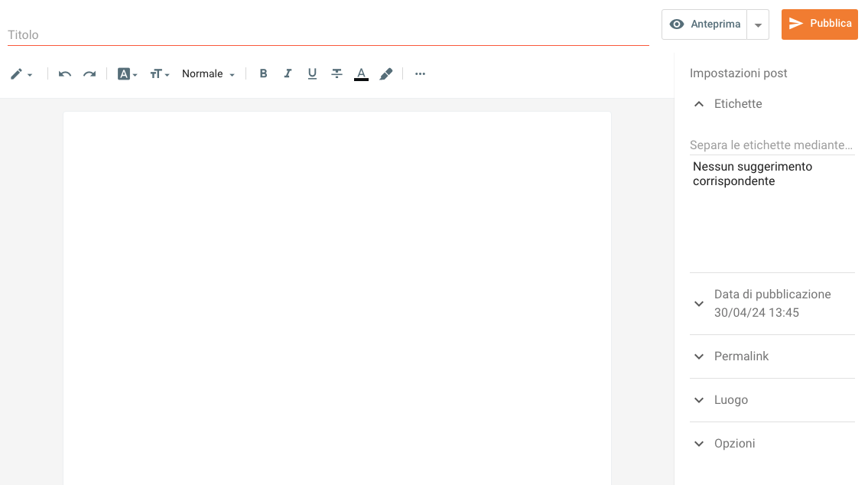868x485 pixels.
Task: Publish the post with Pubblica
Action: [x=819, y=24]
